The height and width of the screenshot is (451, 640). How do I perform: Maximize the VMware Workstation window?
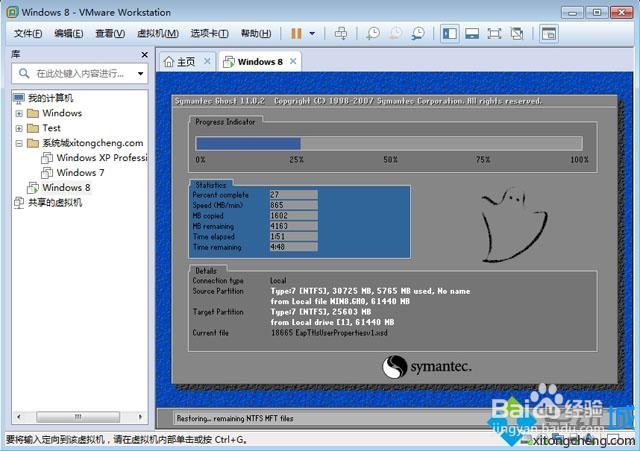(x=597, y=12)
